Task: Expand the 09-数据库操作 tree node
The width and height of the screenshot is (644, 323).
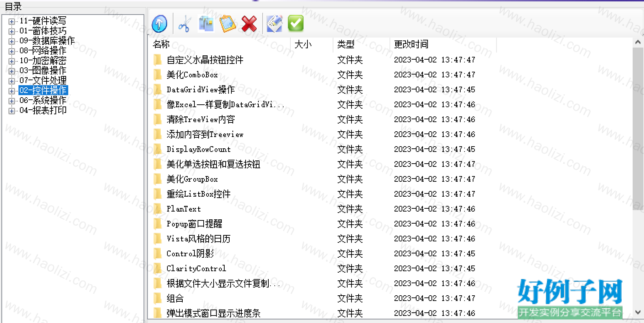Action: click(x=12, y=41)
